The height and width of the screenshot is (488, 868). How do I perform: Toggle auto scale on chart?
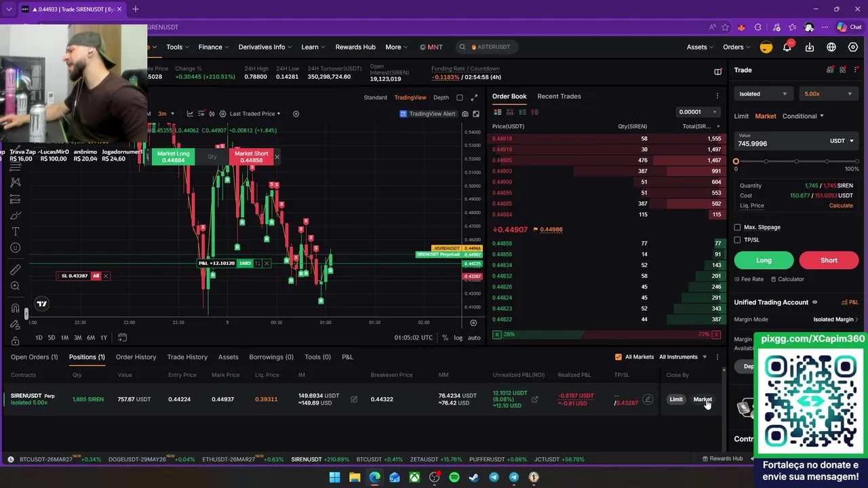point(474,338)
